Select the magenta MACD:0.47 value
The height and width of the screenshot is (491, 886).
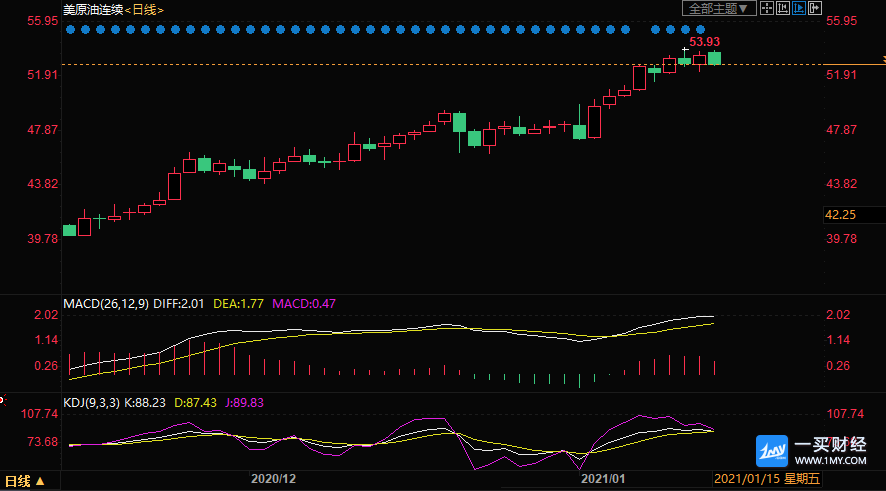click(x=304, y=304)
